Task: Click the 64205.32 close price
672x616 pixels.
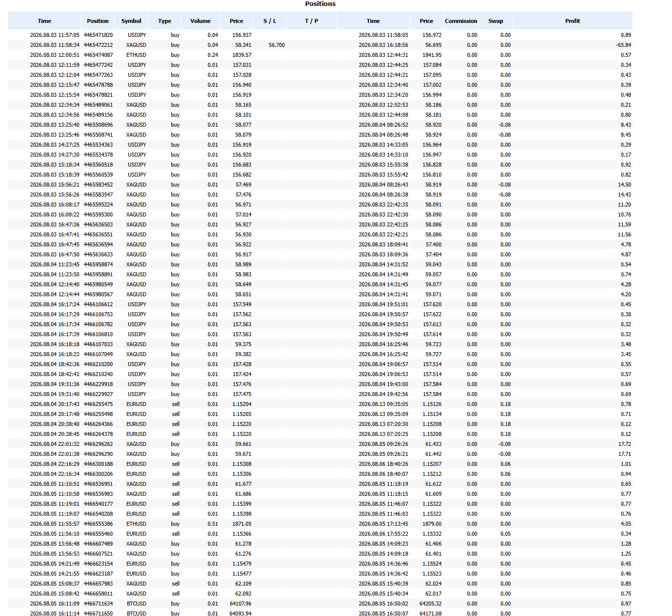Action: (x=431, y=604)
